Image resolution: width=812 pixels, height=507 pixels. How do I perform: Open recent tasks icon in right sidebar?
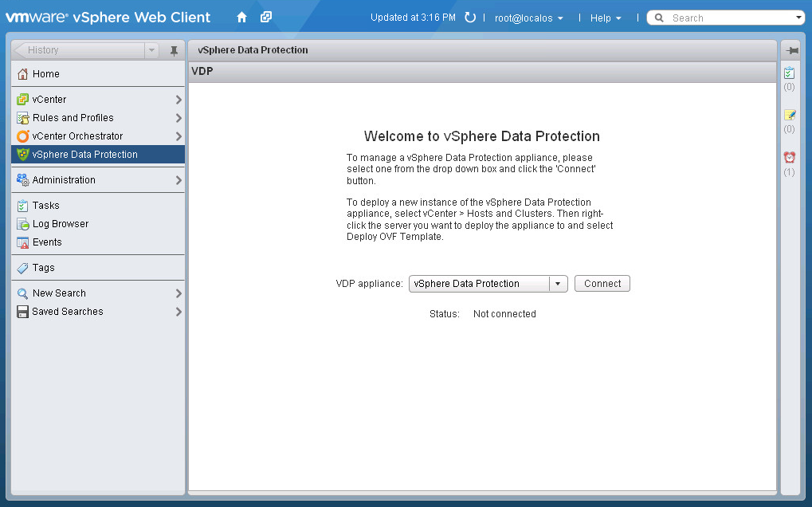(x=789, y=73)
